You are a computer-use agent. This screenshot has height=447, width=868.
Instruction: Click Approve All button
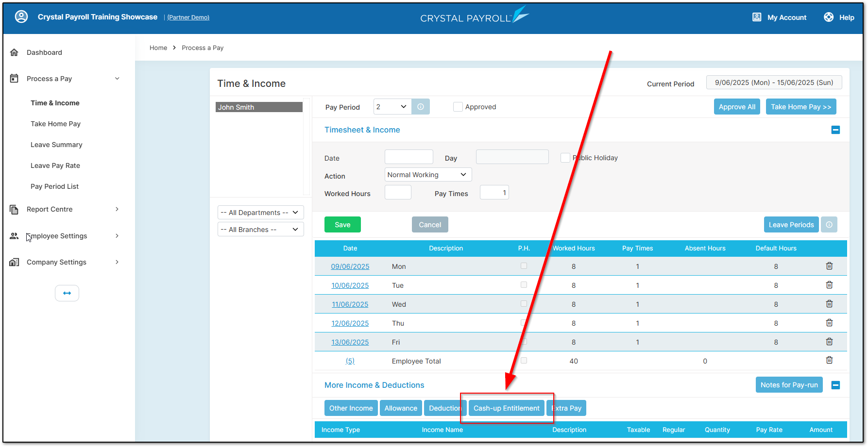[x=737, y=107]
